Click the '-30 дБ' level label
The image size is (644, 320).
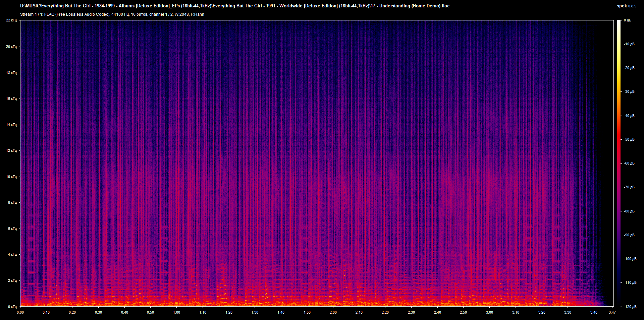tap(629, 91)
